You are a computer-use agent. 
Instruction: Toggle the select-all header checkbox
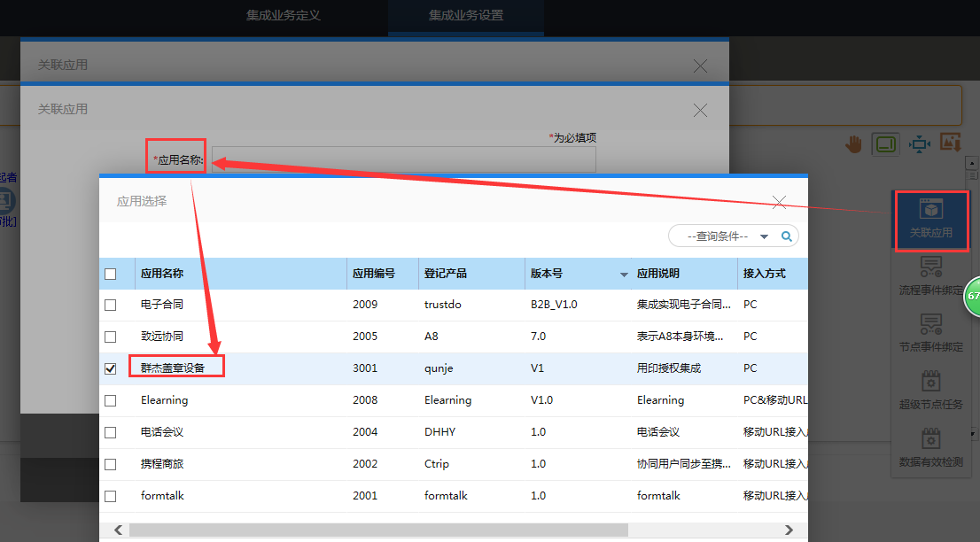click(111, 274)
